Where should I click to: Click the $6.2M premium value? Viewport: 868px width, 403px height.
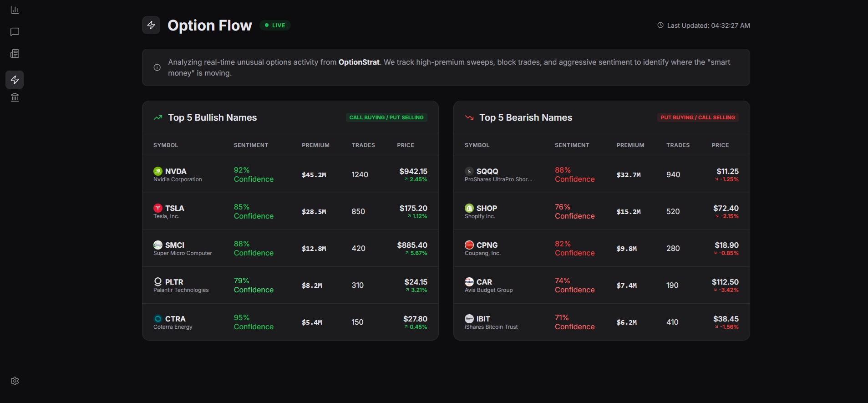coord(627,322)
